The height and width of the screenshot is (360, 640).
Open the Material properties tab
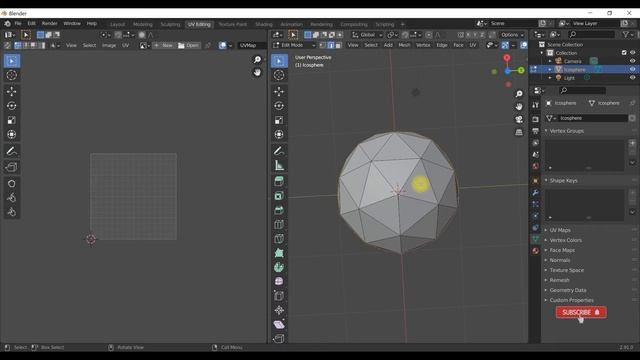(x=536, y=251)
